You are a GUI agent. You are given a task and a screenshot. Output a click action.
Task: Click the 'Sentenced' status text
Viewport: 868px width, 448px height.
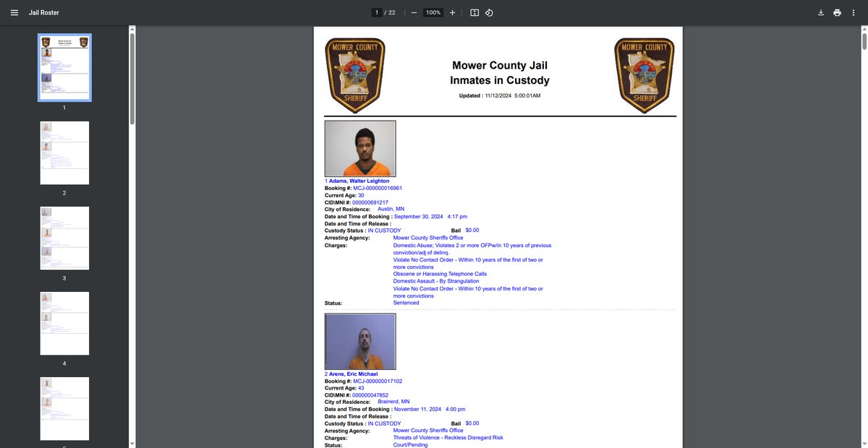407,303
